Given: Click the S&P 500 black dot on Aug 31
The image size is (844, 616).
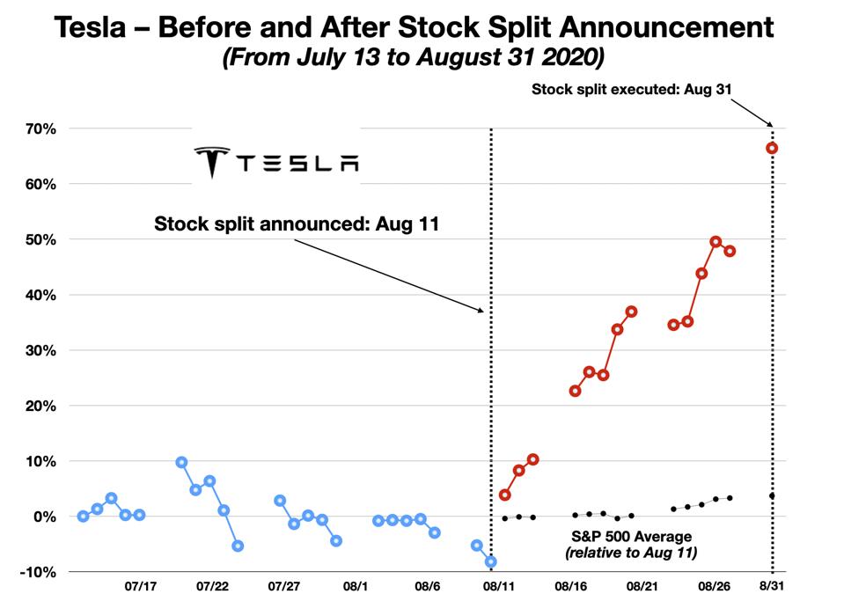Looking at the screenshot, I should (x=772, y=496).
